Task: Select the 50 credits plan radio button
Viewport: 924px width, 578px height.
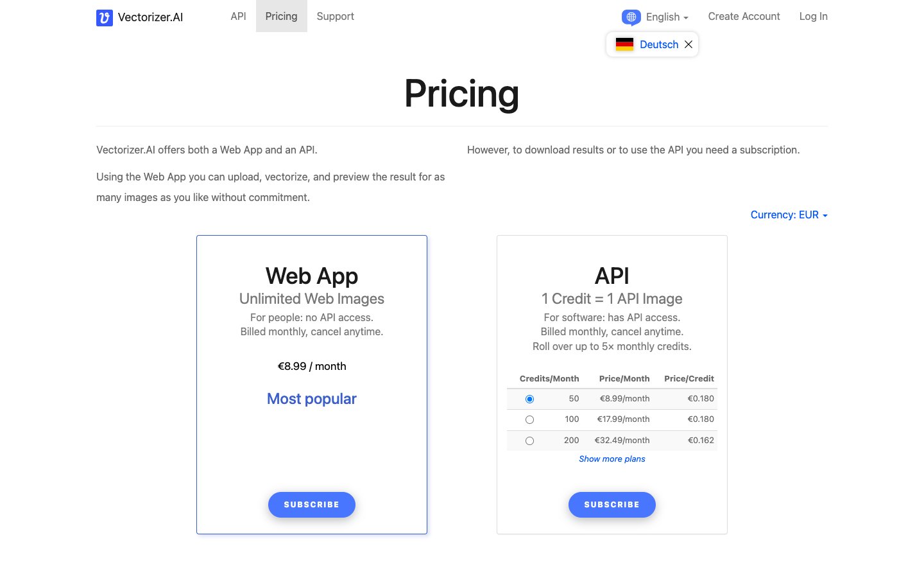Action: click(x=529, y=399)
